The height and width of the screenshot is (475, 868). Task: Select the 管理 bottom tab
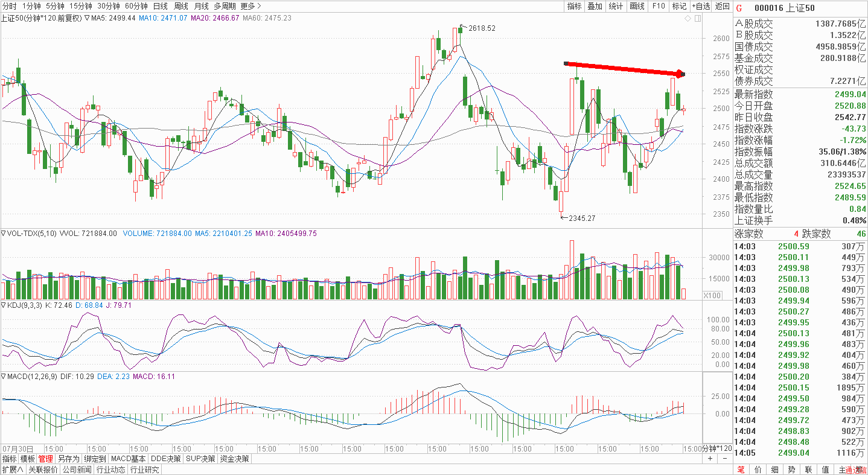(x=46, y=459)
